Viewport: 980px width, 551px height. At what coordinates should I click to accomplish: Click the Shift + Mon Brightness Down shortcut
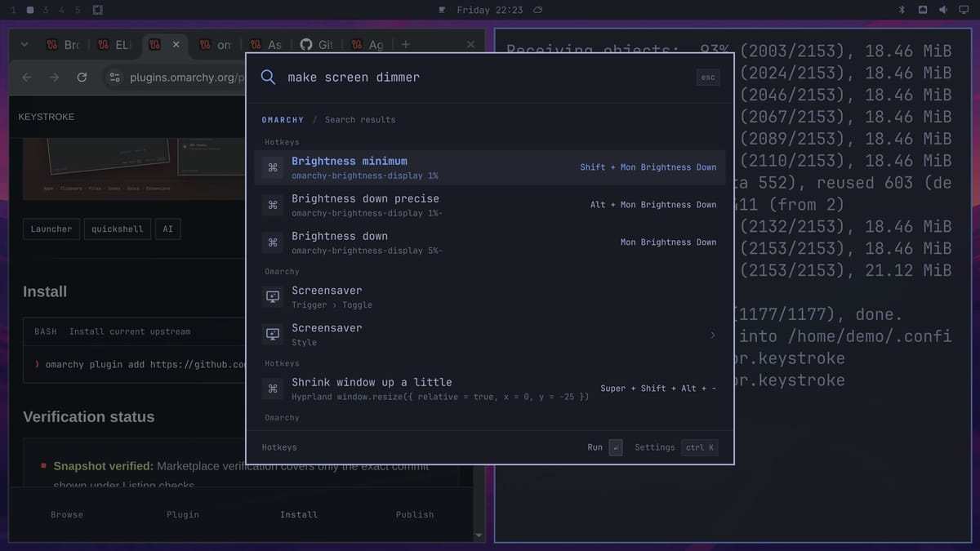point(648,167)
